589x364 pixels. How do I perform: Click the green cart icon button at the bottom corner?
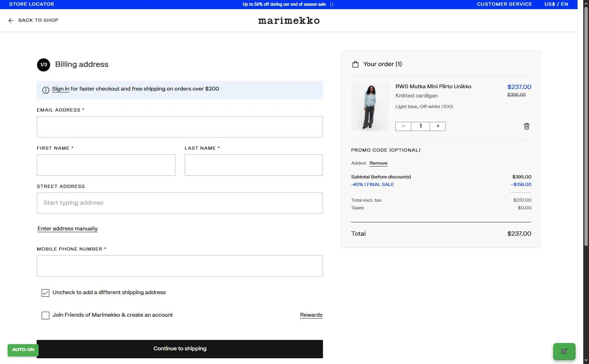564,351
